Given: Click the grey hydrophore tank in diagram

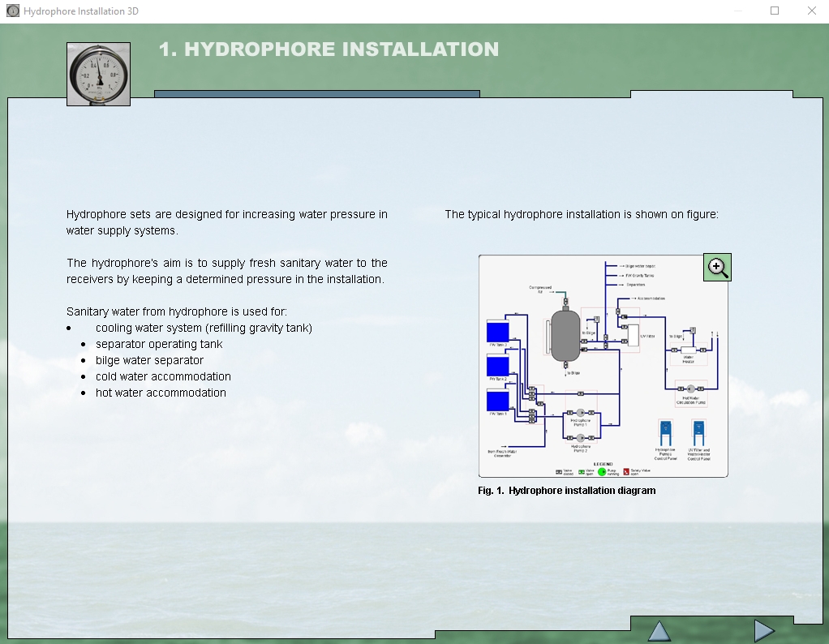Looking at the screenshot, I should coord(565,336).
